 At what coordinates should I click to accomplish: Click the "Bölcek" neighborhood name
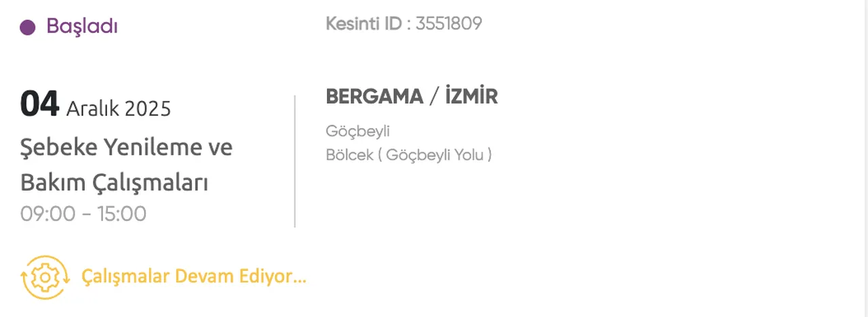coord(350,155)
